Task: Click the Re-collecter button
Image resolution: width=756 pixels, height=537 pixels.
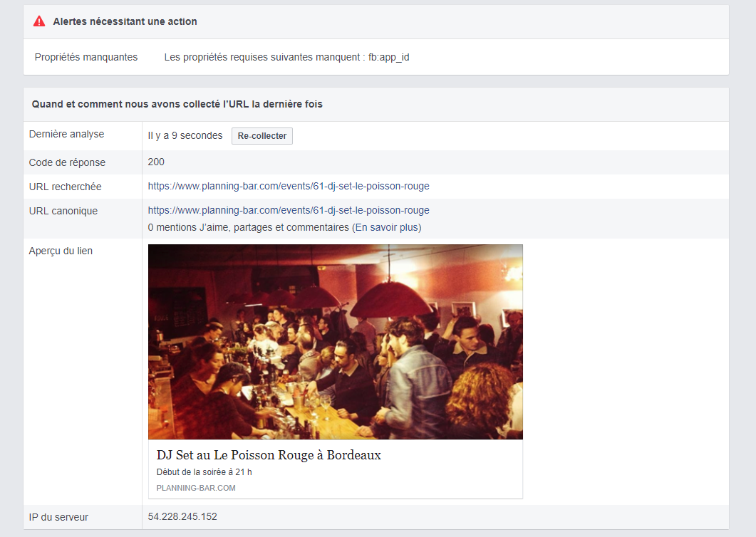Action: (262, 136)
